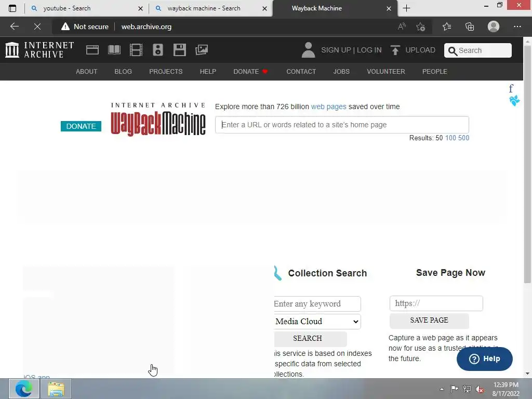Close the youtube - Search tab
The width and height of the screenshot is (532, 399).
(140, 8)
